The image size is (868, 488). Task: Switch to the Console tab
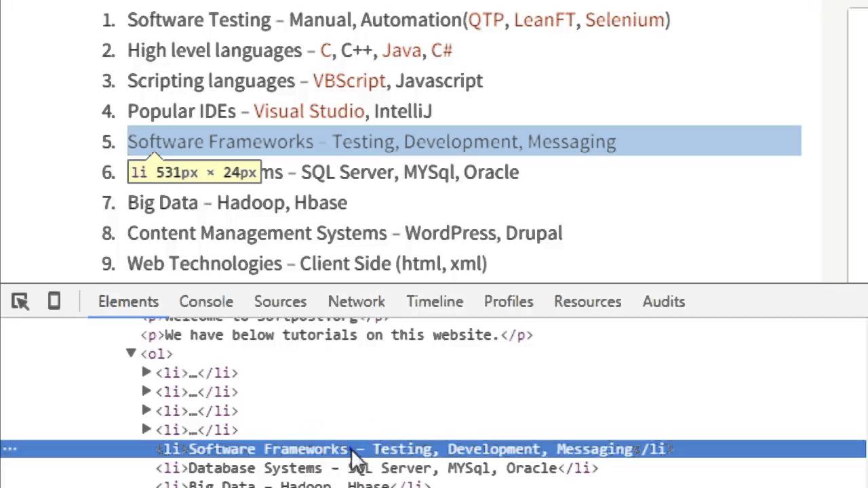click(x=206, y=302)
